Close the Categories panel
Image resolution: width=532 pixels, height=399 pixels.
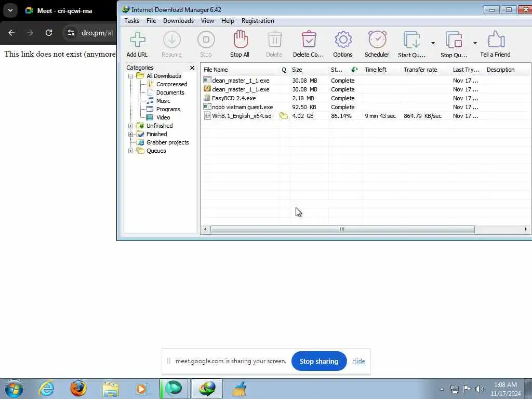click(x=192, y=68)
